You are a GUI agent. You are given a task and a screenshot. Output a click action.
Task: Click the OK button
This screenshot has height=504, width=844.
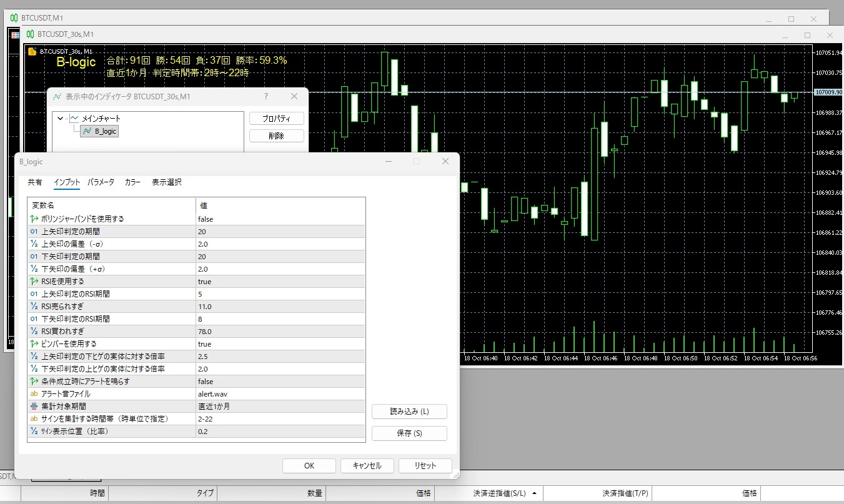pyautogui.click(x=309, y=466)
